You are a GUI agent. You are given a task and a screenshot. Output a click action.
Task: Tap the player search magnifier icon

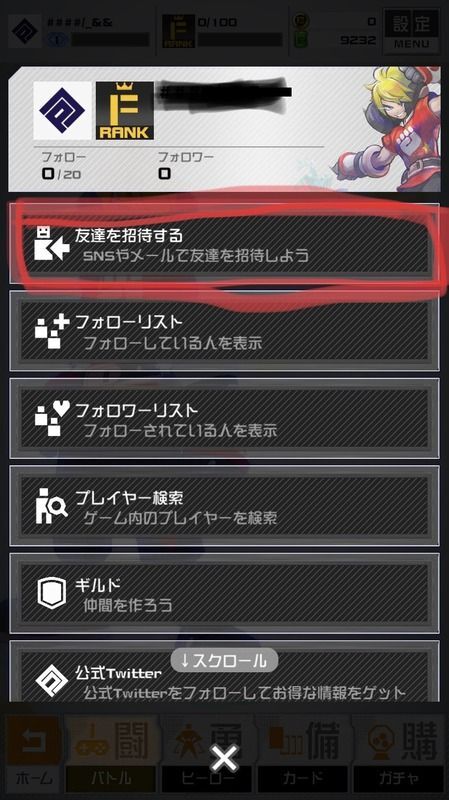(52, 506)
